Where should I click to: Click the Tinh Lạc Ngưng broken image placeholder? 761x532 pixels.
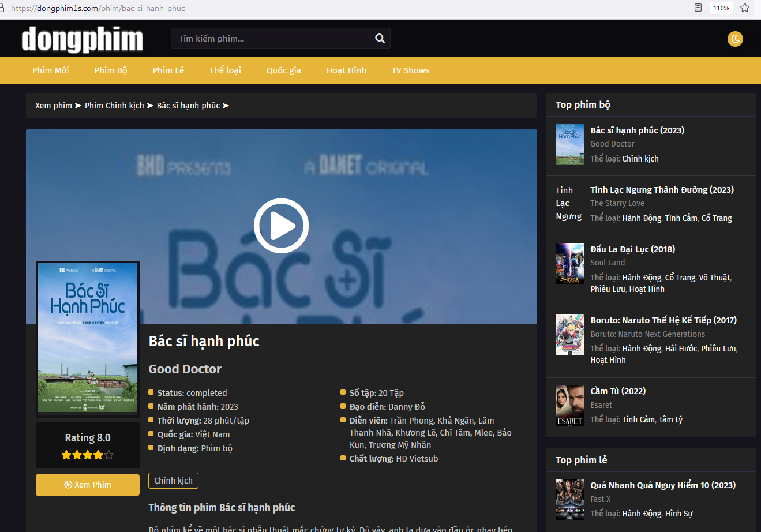(568, 203)
